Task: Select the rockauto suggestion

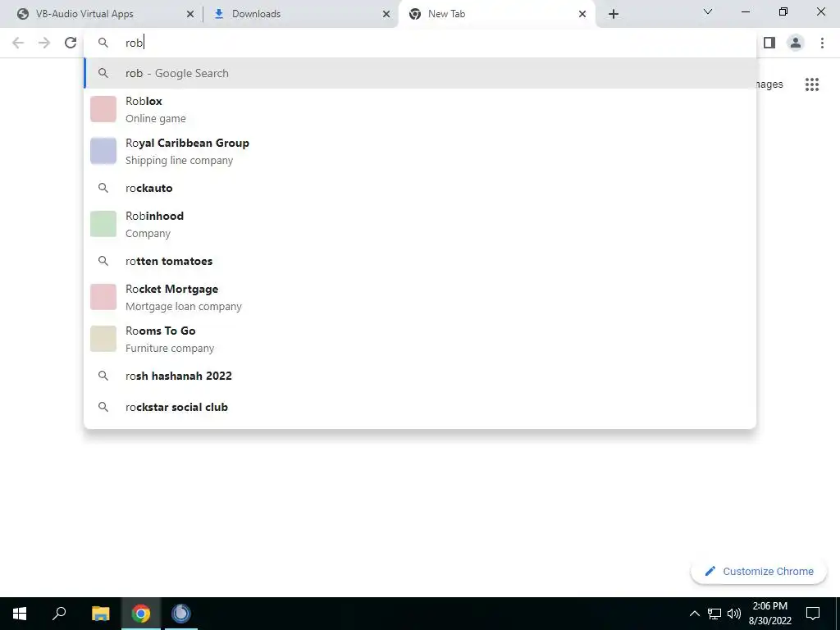Action: click(x=420, y=188)
